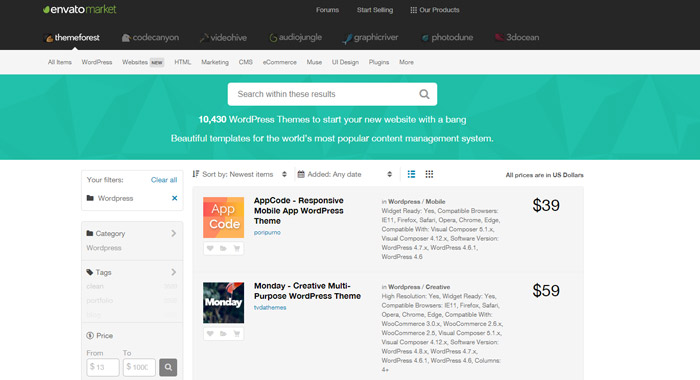Image resolution: width=700 pixels, height=380 pixels.
Task: Select Plugins in category bar
Action: (x=379, y=62)
